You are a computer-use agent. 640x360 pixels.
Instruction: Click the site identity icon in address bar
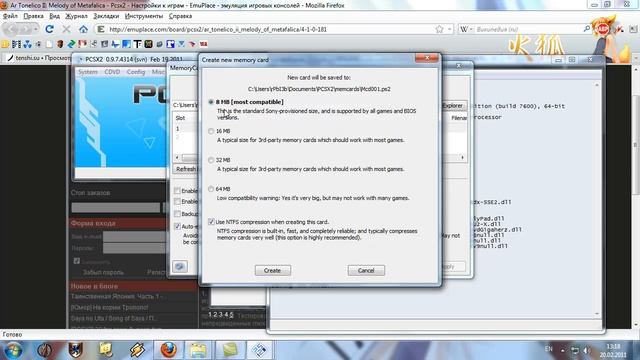click(x=101, y=29)
